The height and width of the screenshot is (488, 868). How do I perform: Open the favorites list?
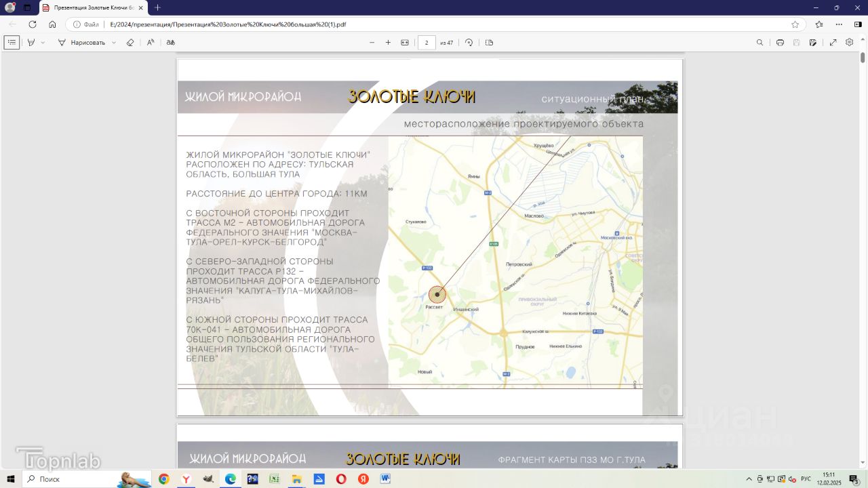(x=819, y=24)
